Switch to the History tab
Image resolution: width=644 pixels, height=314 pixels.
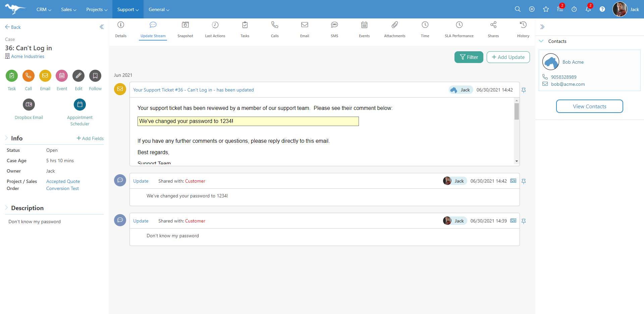pyautogui.click(x=523, y=25)
